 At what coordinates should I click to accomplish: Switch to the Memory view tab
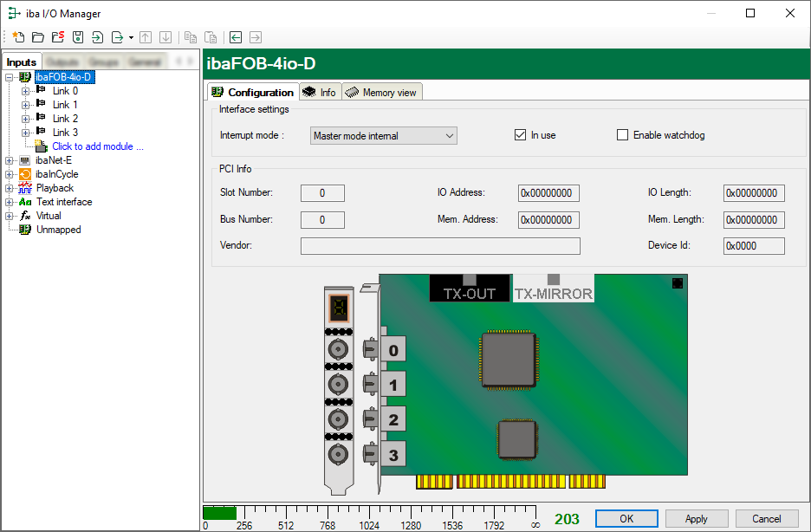tap(381, 93)
